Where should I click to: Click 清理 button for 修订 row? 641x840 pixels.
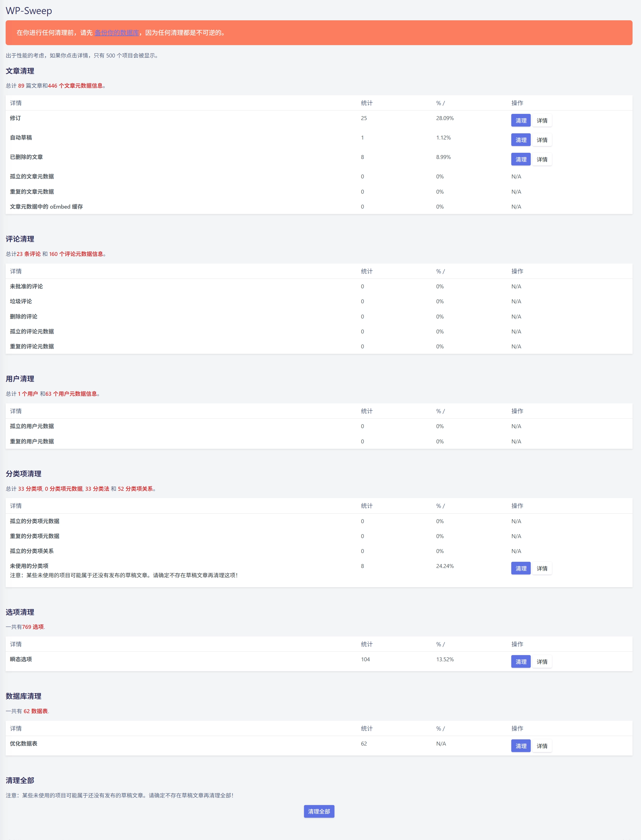(521, 120)
